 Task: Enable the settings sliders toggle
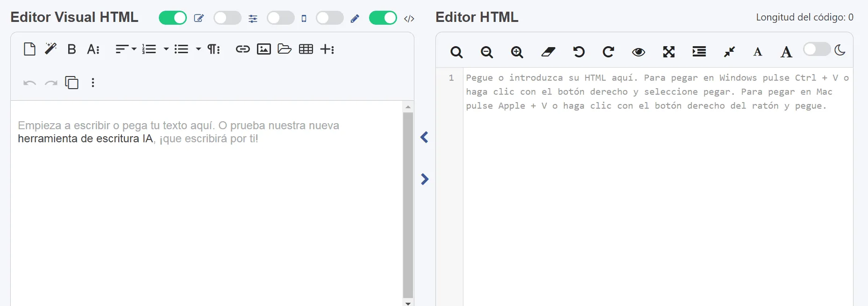click(x=228, y=18)
